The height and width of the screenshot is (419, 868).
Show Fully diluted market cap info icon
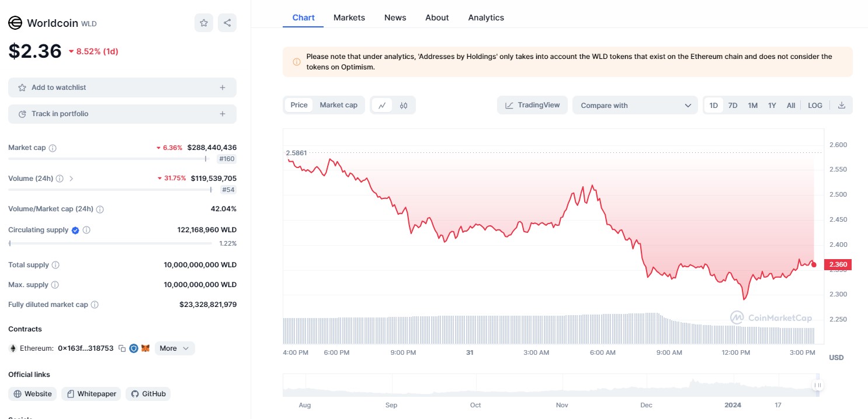[x=95, y=305]
